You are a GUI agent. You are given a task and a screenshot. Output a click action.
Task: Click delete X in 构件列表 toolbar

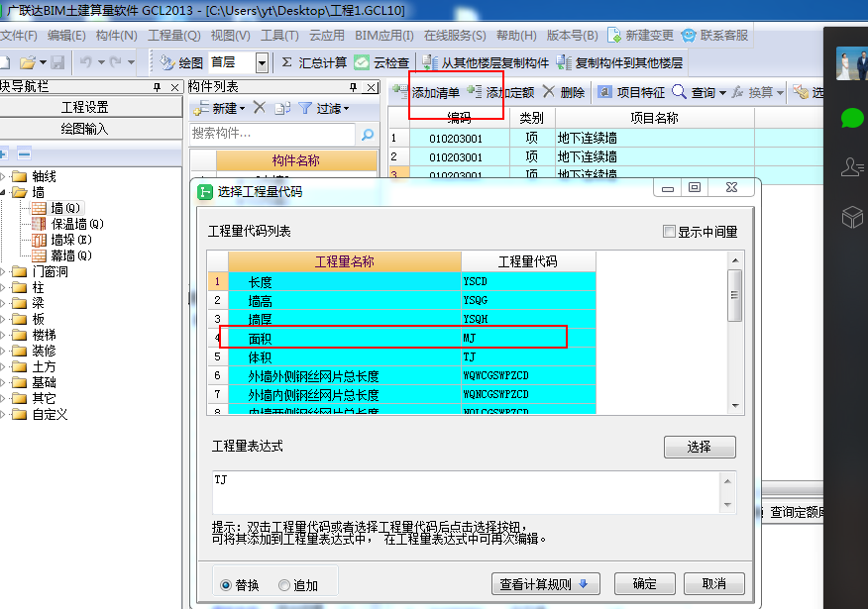point(259,107)
